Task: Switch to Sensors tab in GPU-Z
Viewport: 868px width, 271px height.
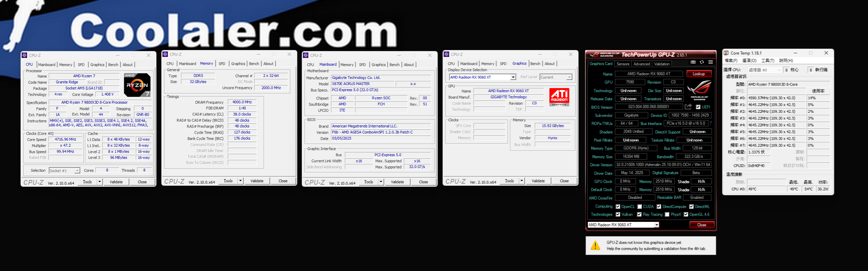Action: coord(623,64)
